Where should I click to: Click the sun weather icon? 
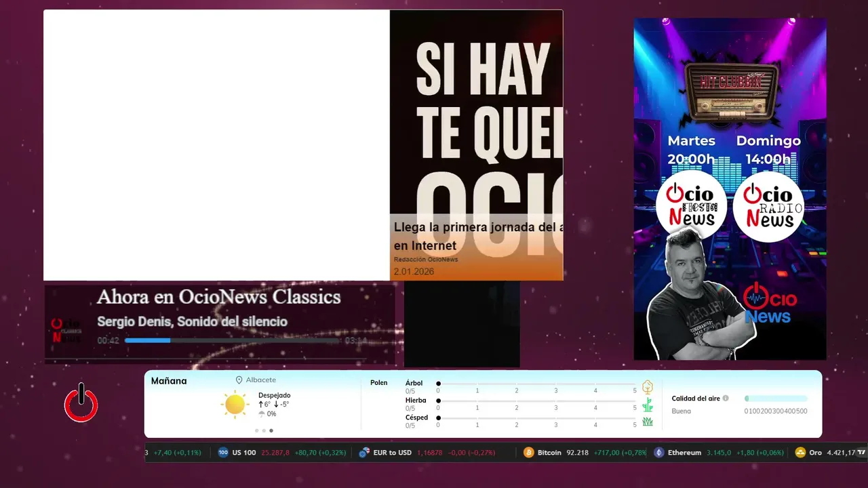click(x=235, y=405)
